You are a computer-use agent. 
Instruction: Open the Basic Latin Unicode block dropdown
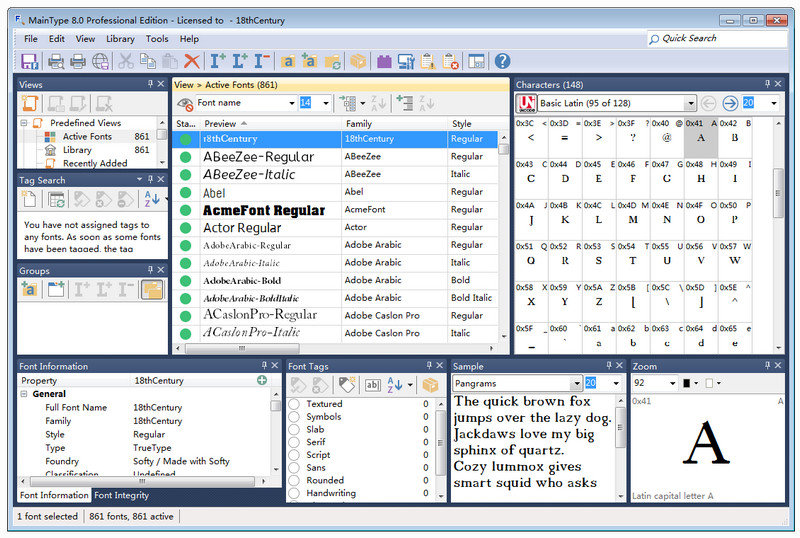pyautogui.click(x=690, y=104)
